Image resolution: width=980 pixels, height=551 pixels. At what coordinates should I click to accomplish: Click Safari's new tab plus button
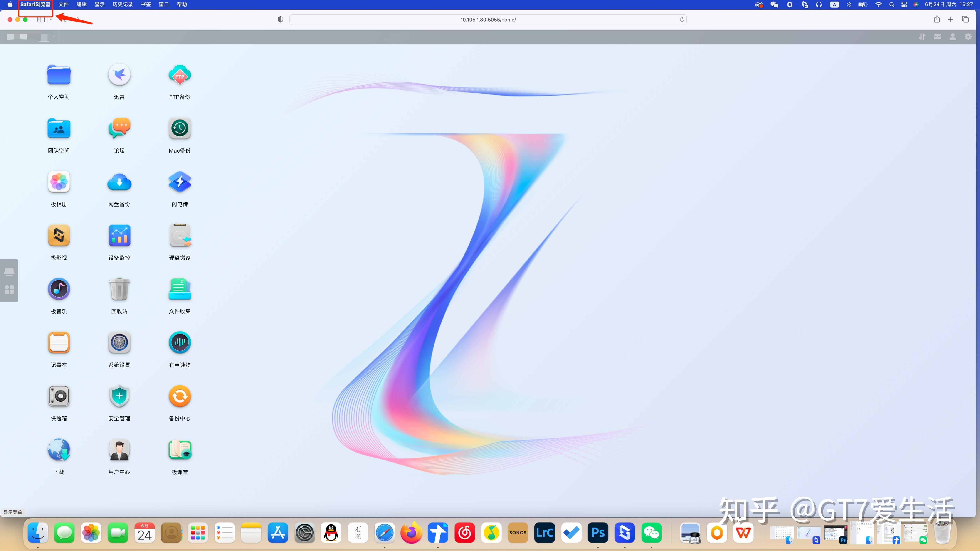[951, 19]
